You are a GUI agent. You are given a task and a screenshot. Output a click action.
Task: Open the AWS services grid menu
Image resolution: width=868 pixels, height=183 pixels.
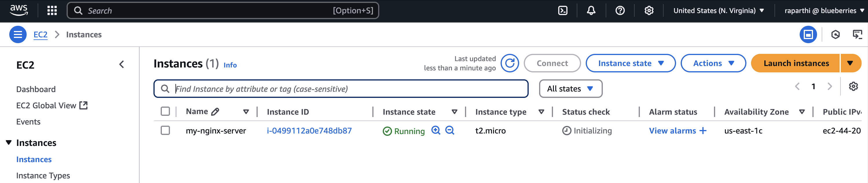coord(52,10)
